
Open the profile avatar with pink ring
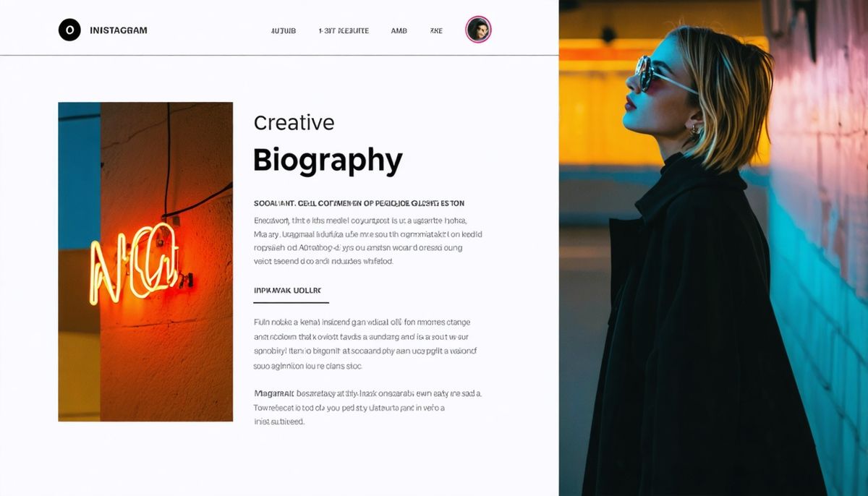coord(478,30)
